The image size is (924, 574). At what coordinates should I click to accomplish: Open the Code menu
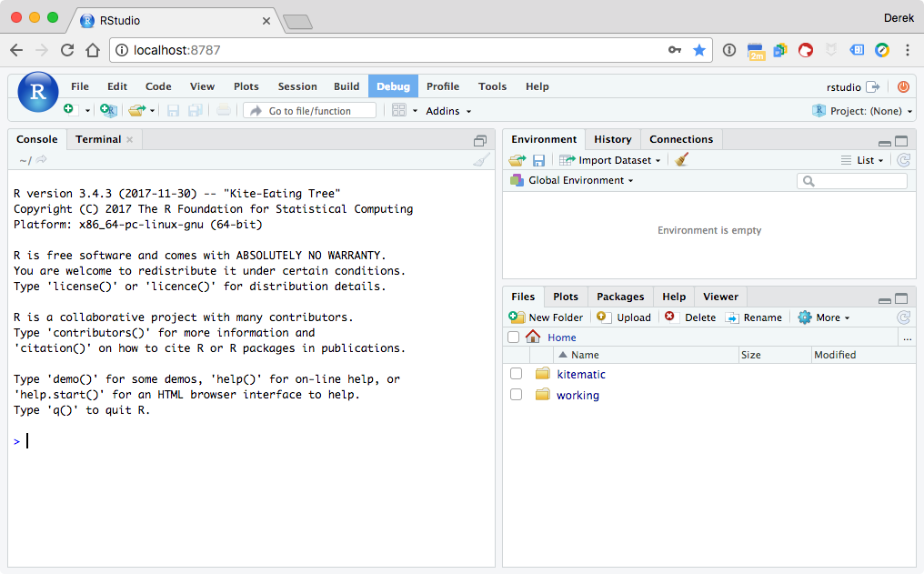pyautogui.click(x=158, y=86)
